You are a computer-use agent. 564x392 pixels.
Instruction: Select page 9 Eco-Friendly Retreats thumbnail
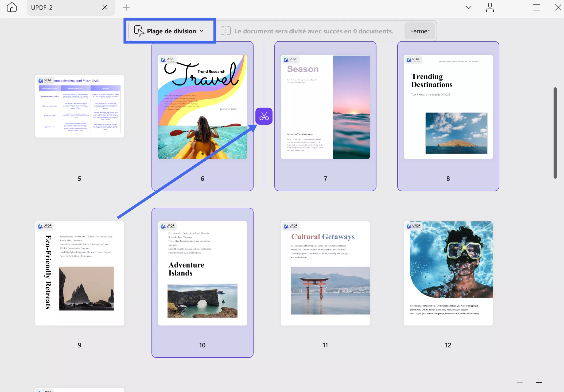pos(79,273)
